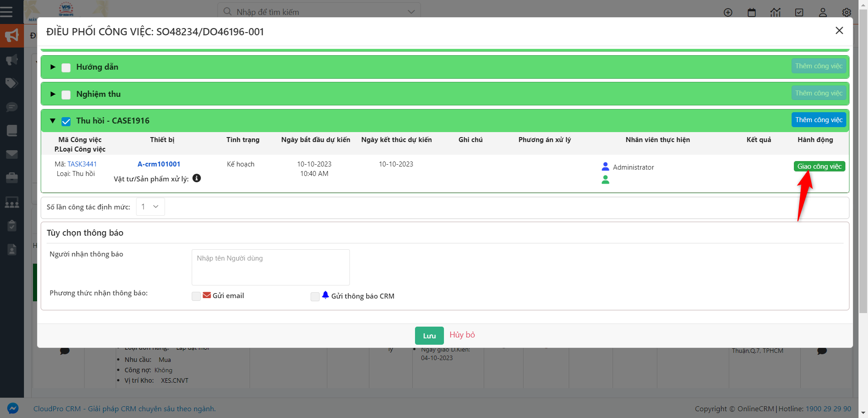868x418 pixels.
Task: Open the calendar icon in top bar
Action: [752, 12]
